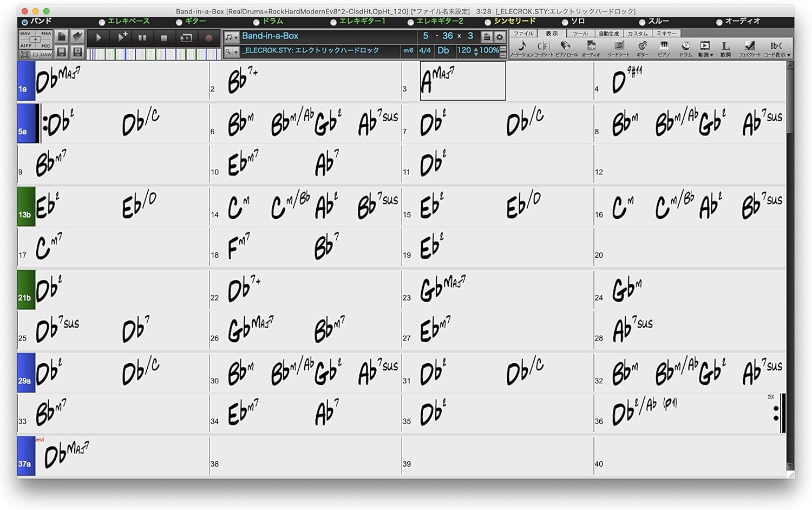Viewport: 812px width, 510px height.
Task: Expand the コード表示 dropdown
Action: click(x=777, y=48)
